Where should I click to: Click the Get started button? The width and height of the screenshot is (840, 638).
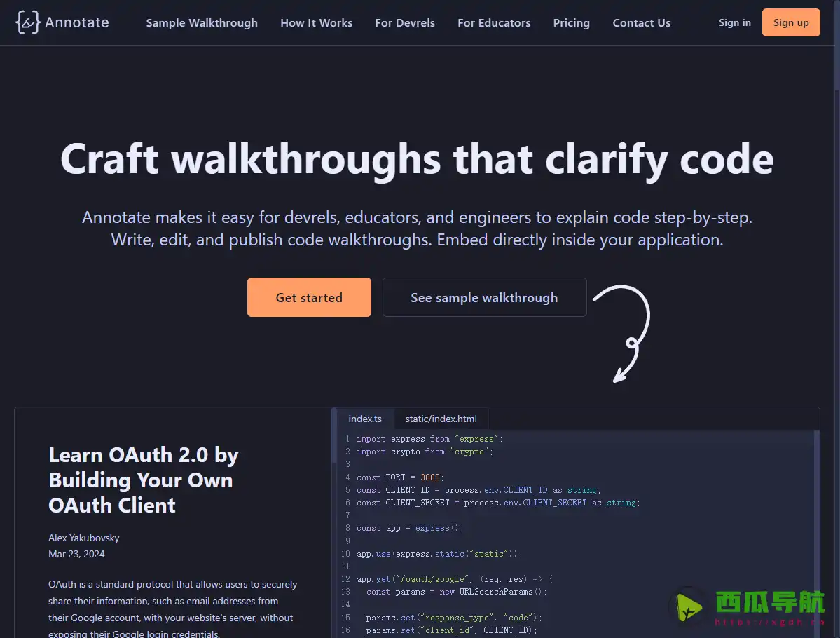pos(309,297)
